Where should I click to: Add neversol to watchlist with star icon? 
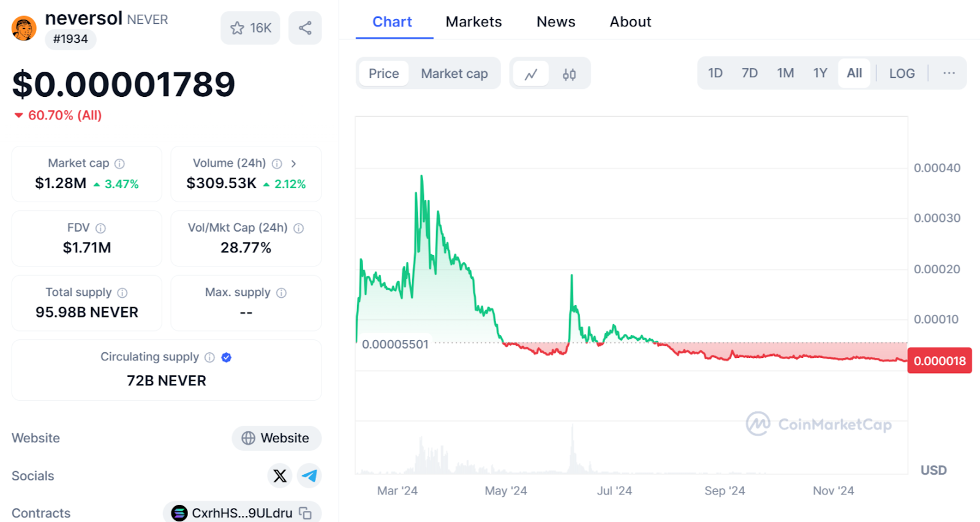click(238, 28)
